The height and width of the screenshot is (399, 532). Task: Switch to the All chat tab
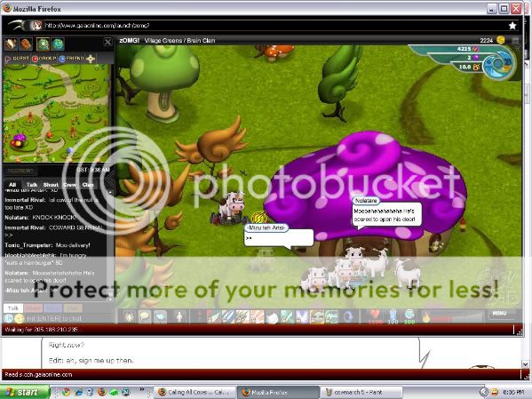[12, 185]
